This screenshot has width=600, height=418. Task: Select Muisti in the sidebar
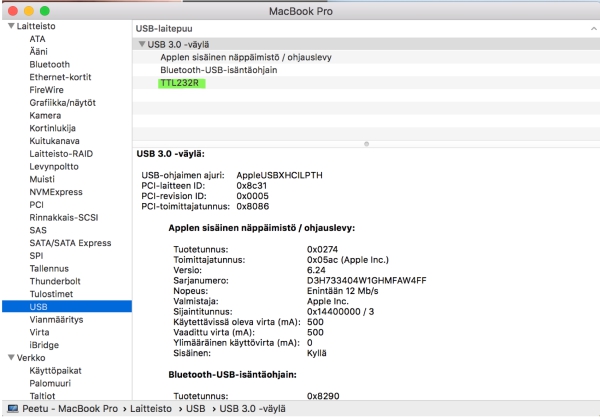42,179
